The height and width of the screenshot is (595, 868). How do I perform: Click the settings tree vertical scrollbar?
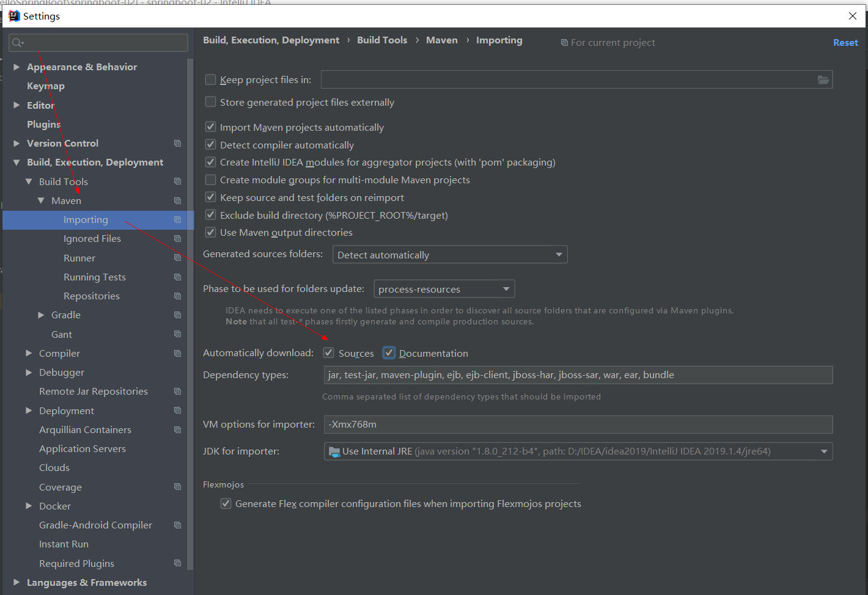[190, 315]
